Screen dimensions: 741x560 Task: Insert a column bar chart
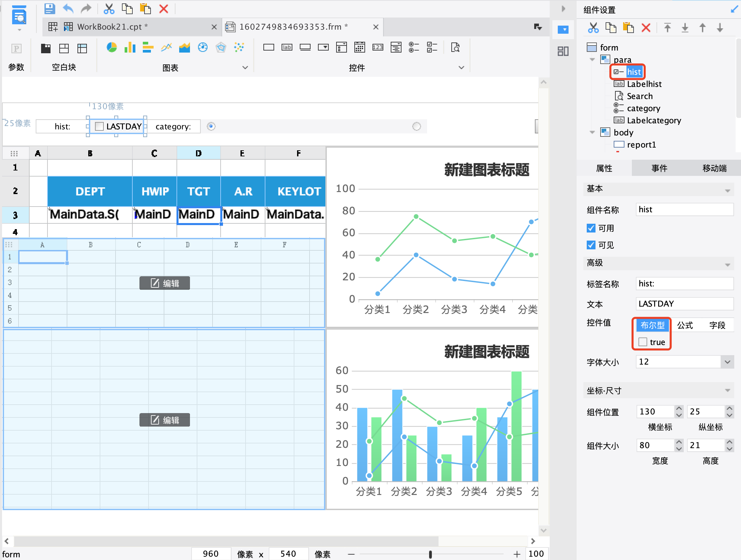pos(130,47)
